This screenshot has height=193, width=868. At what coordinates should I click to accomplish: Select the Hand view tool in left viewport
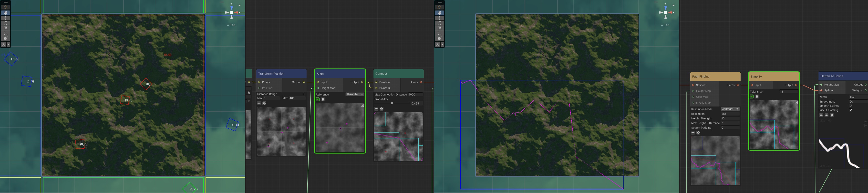5,13
